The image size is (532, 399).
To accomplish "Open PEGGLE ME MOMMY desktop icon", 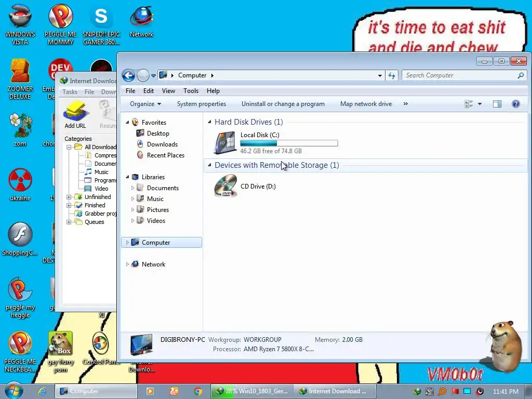I will click(60, 24).
